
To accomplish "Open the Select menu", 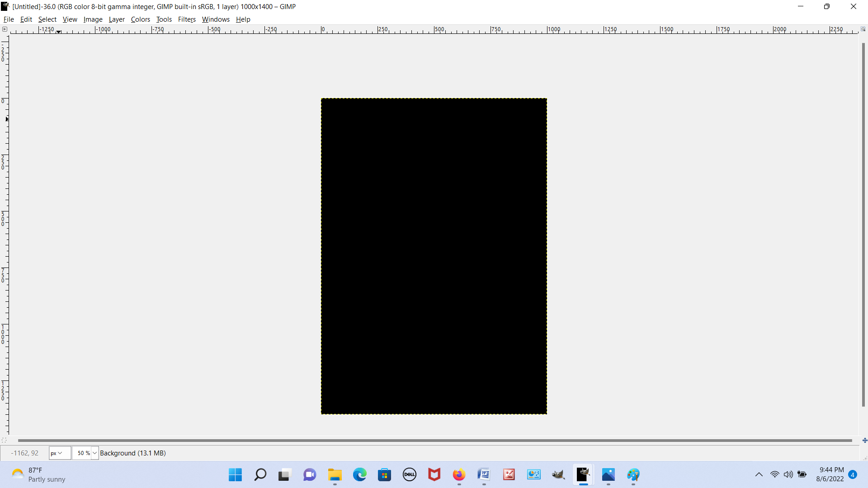I will [x=47, y=19].
